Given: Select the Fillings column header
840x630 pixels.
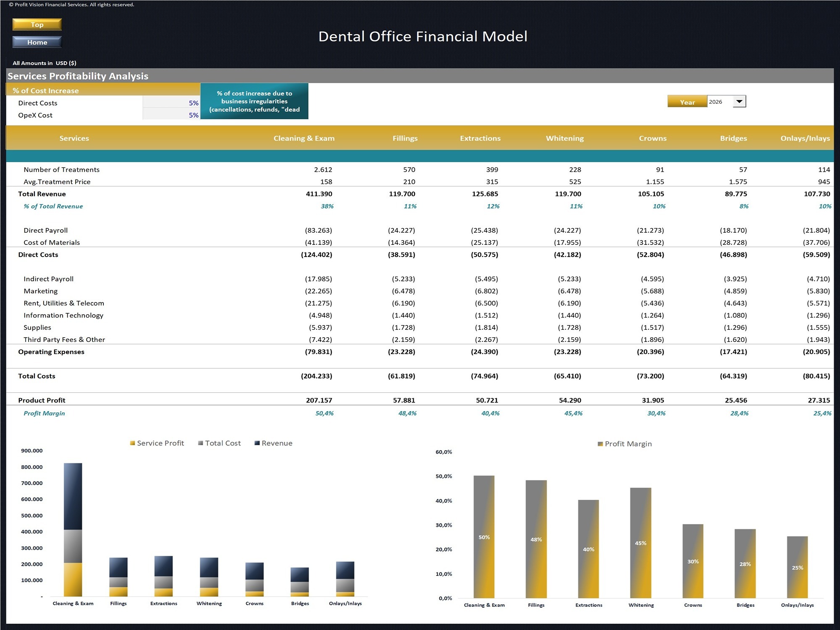Looking at the screenshot, I should pos(405,138).
